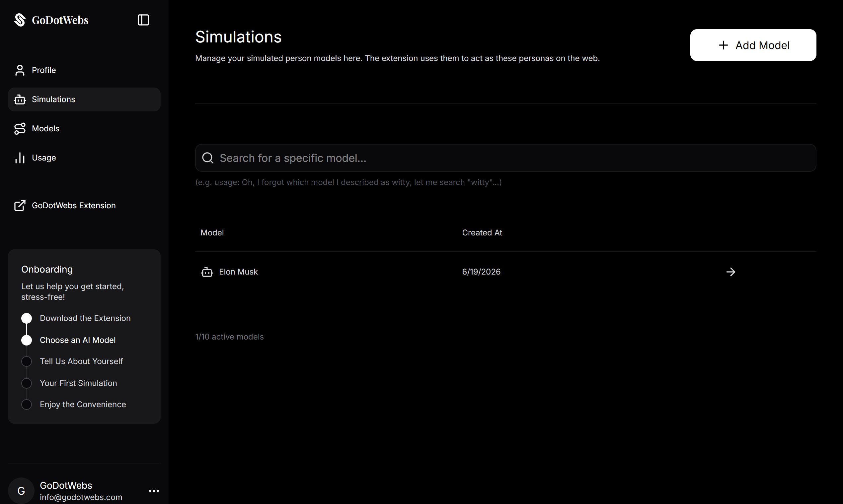Focus the model search field

click(x=505, y=158)
